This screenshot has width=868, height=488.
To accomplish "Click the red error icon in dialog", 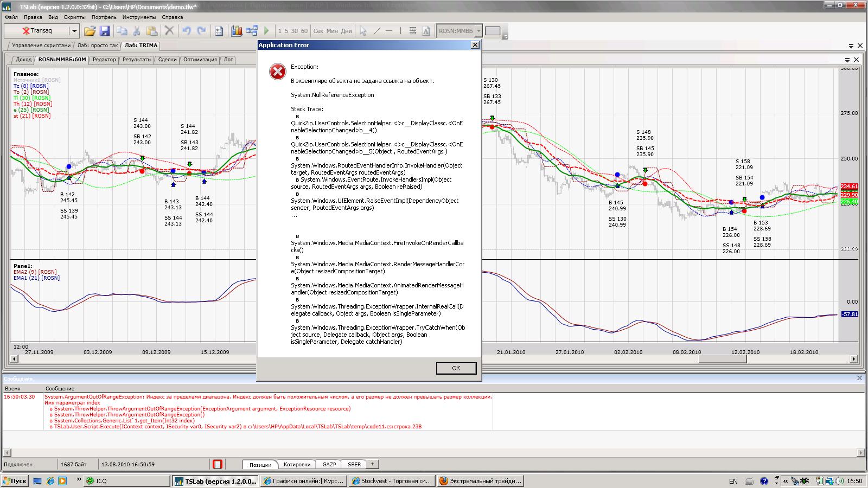I will click(x=278, y=72).
